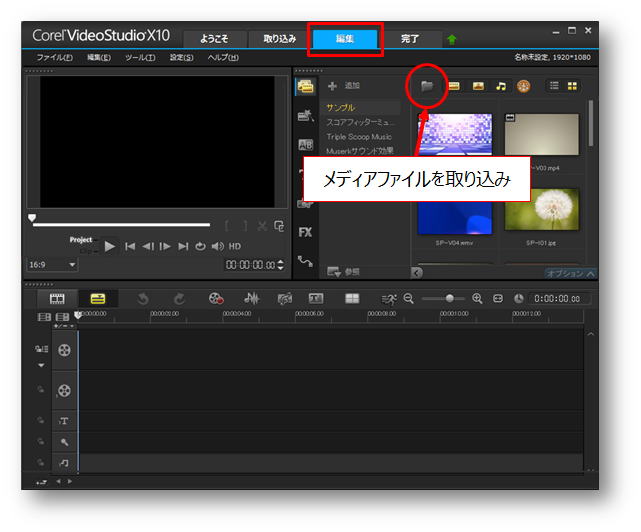Screen dimensions: 641x532
Task: Switch to the 編集 tab
Action: (x=345, y=39)
